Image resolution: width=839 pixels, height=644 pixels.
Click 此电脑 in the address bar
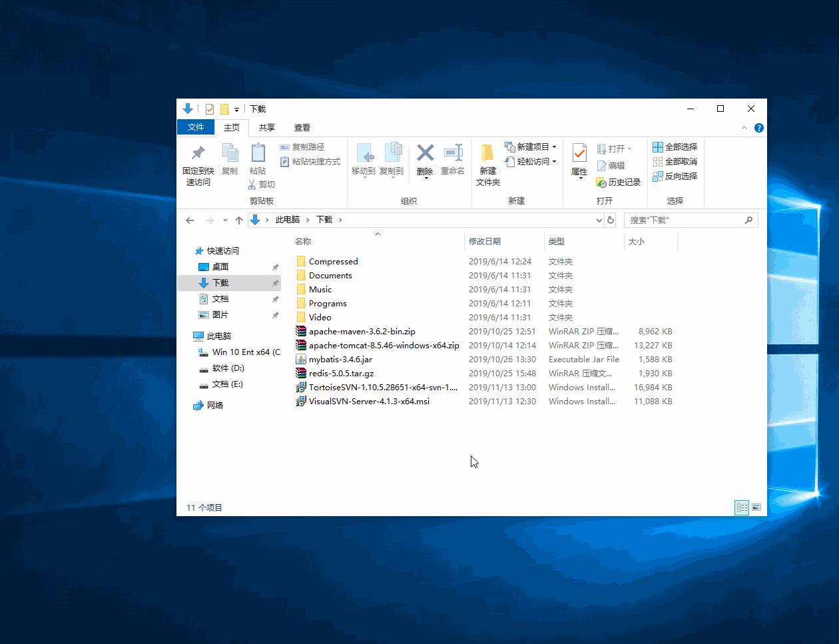[288, 220]
